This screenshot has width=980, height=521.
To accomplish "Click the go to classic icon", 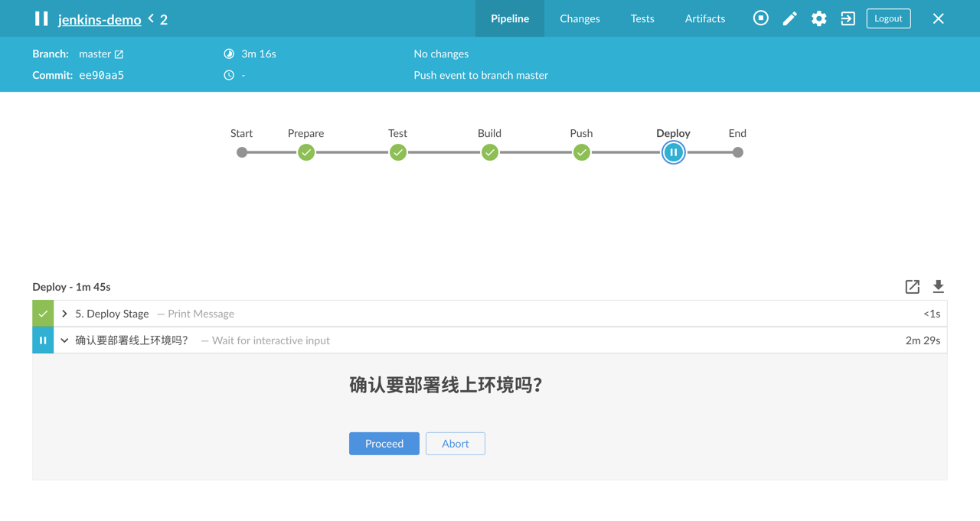I will pyautogui.click(x=848, y=18).
